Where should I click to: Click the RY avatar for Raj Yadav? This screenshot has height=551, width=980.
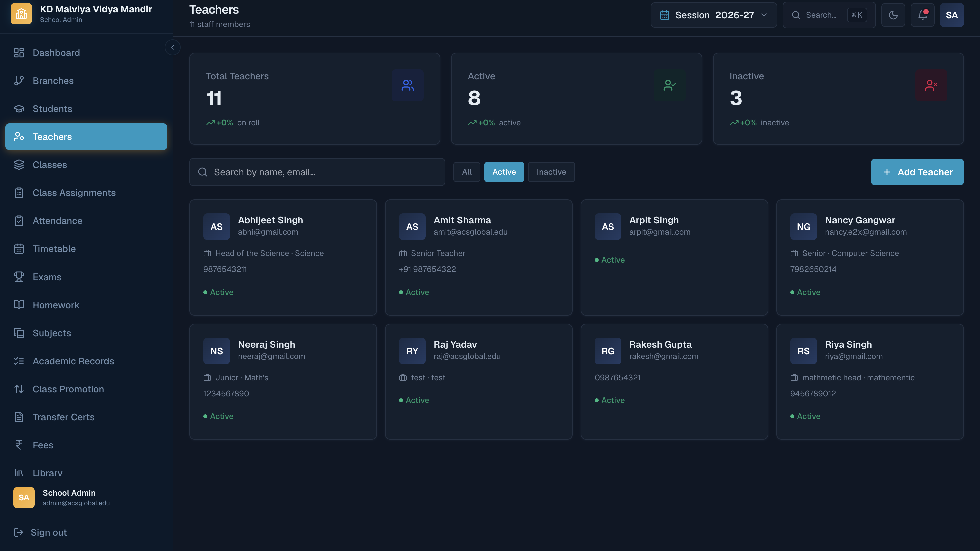coord(412,351)
